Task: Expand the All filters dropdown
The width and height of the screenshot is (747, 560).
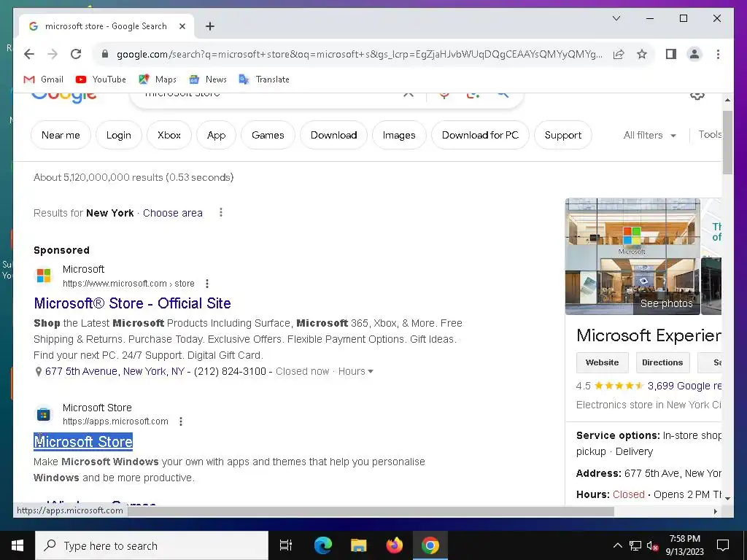Action: (650, 135)
